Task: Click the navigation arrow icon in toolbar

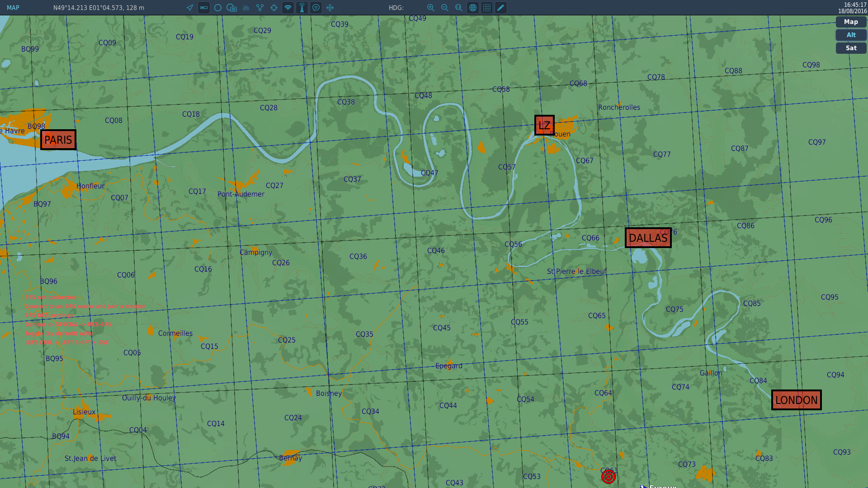Action: click(x=190, y=8)
